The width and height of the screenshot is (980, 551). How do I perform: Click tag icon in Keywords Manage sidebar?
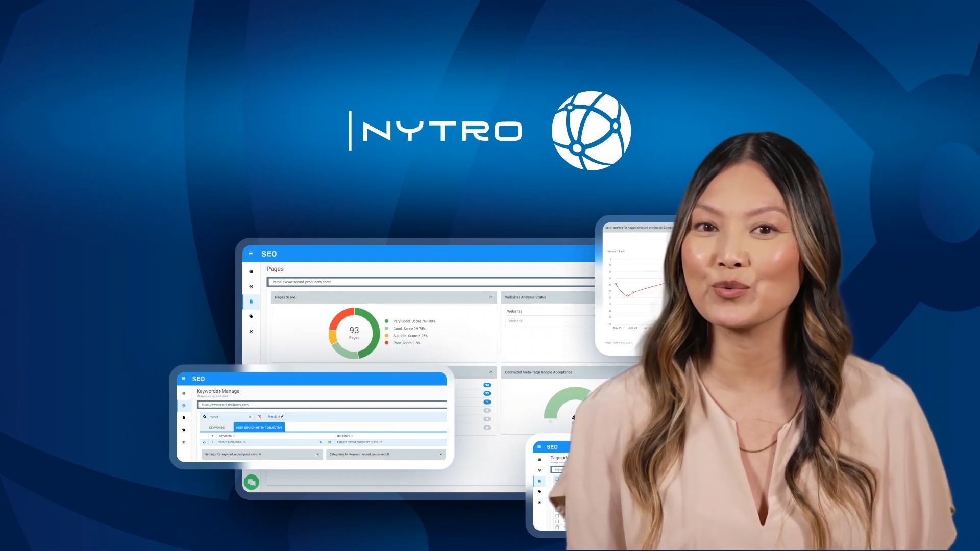point(184,430)
